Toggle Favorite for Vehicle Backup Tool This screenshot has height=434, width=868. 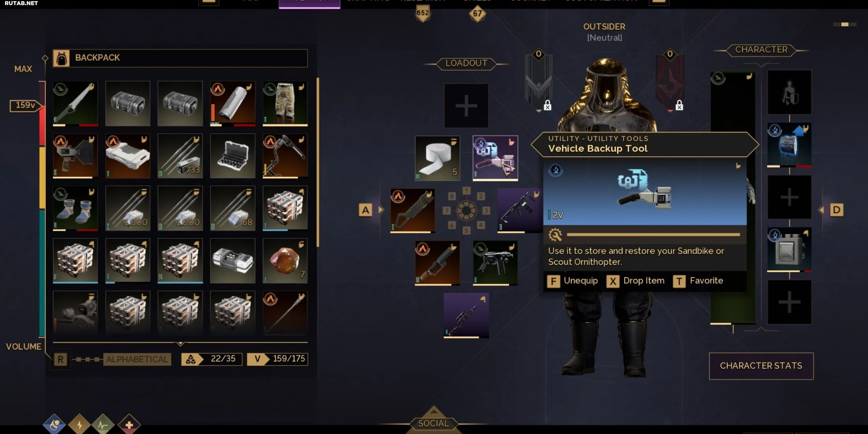tap(698, 281)
